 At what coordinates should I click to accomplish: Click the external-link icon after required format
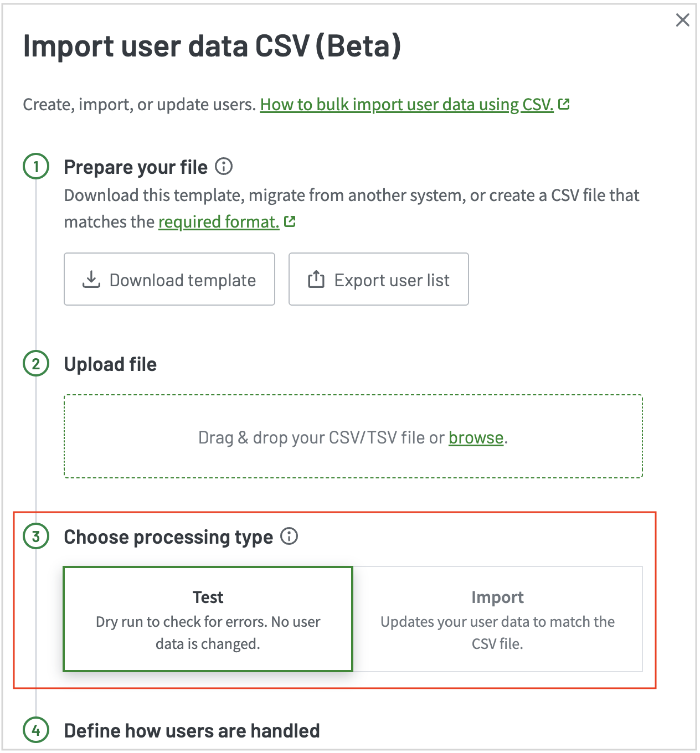point(290,221)
